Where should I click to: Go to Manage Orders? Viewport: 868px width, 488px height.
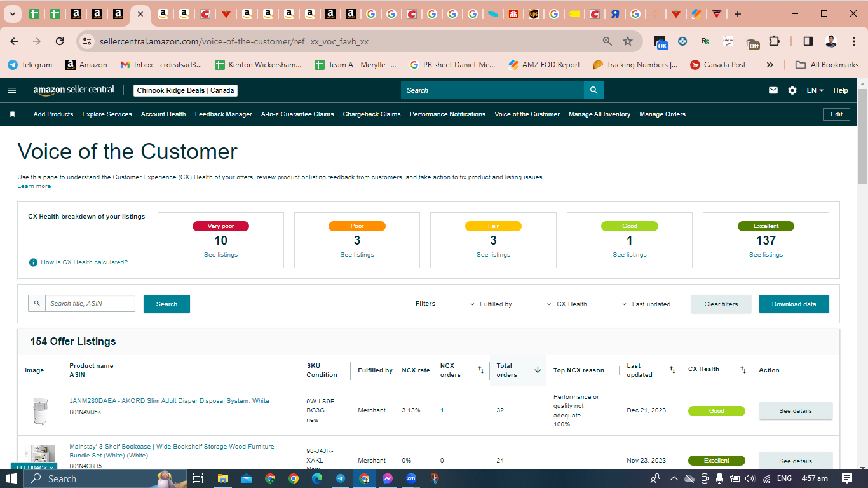(663, 114)
